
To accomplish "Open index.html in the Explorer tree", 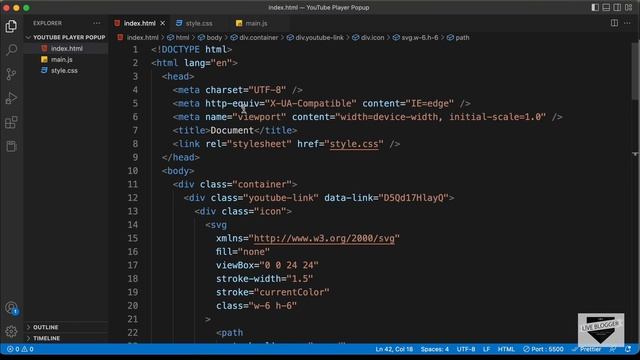I will [x=67, y=48].
